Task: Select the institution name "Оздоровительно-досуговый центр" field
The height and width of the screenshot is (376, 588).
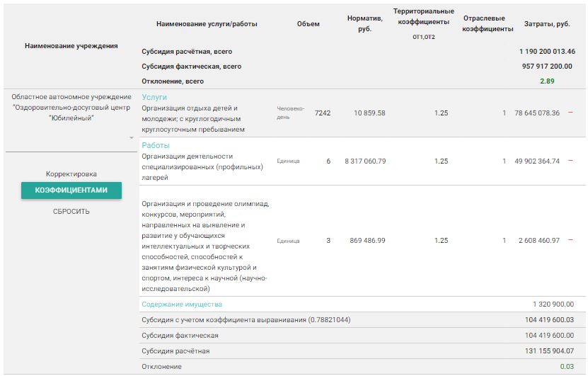Action: coord(71,108)
